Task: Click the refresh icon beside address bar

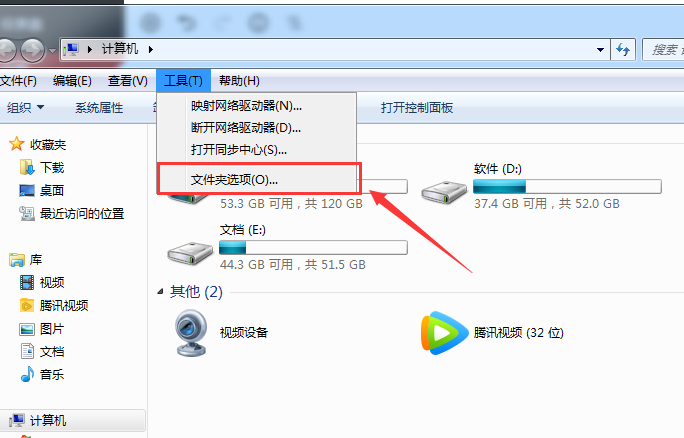Action: pyautogui.click(x=623, y=50)
